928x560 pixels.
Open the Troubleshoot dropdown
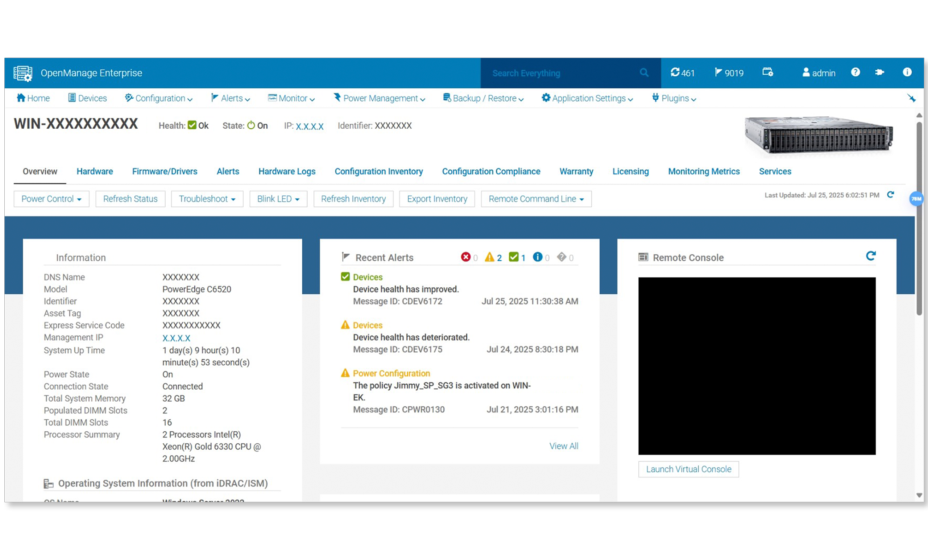(207, 199)
